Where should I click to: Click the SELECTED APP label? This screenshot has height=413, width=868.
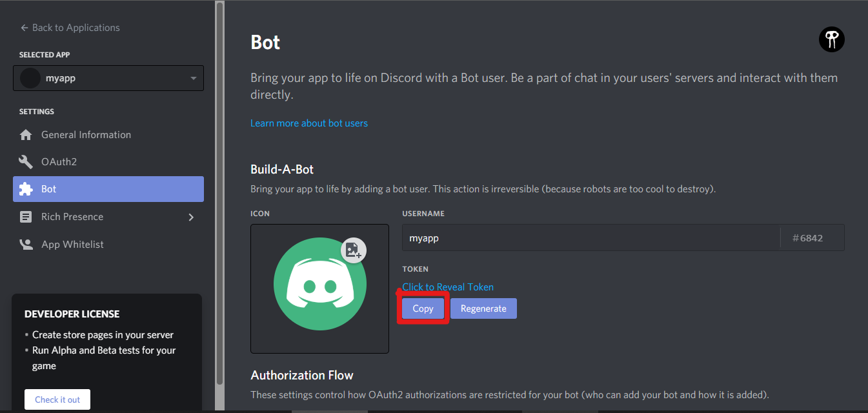(45, 55)
